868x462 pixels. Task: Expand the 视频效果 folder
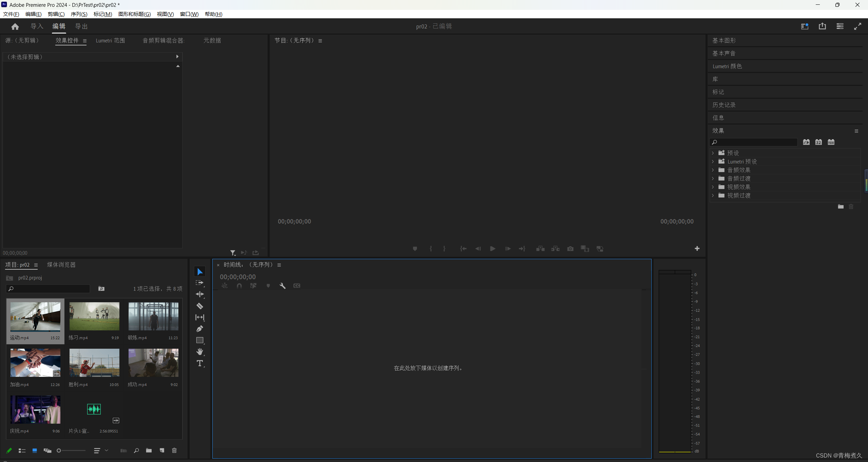click(x=713, y=187)
